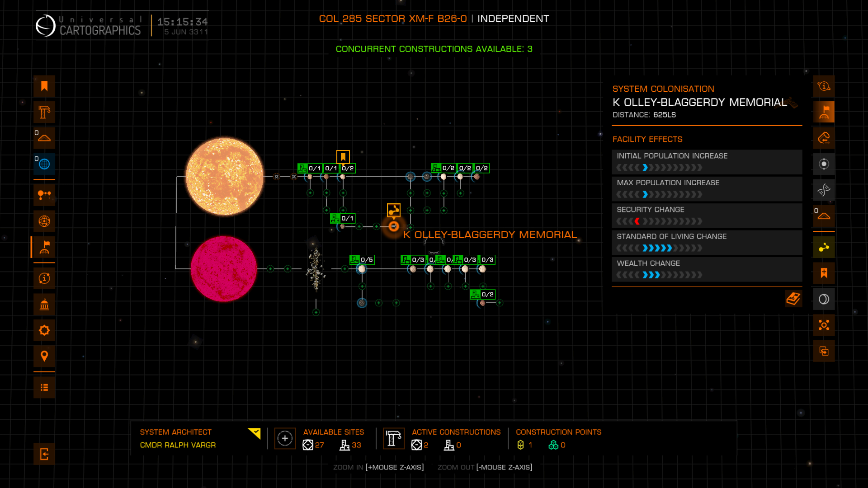Open the list view icon
The width and height of the screenshot is (868, 488).
click(x=44, y=387)
